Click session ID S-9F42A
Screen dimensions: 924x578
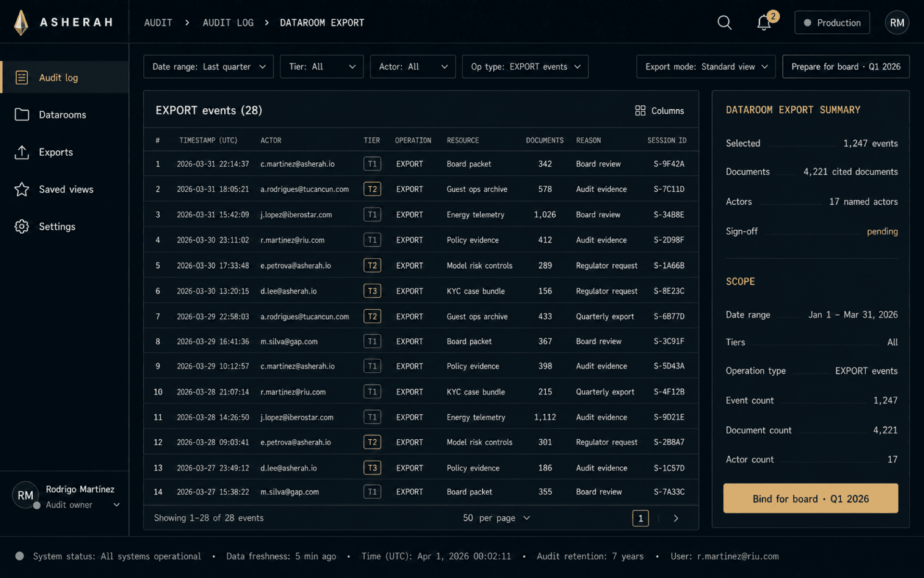click(668, 164)
